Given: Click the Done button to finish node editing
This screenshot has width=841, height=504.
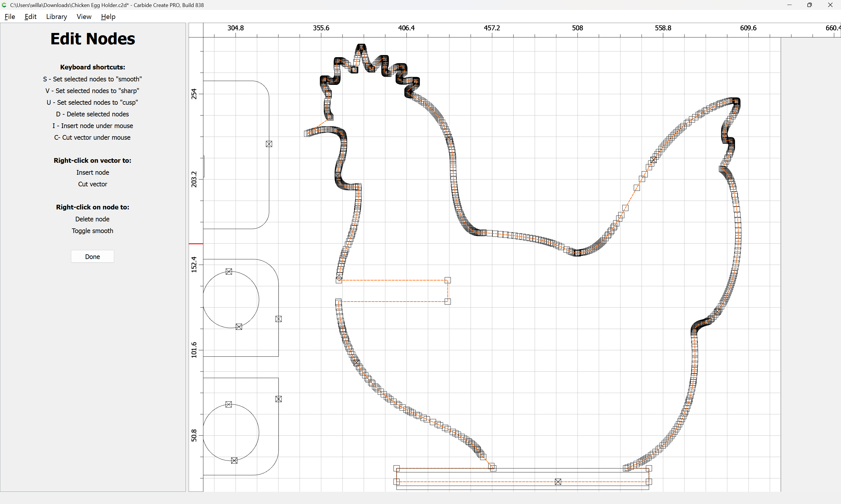Looking at the screenshot, I should pos(93,257).
